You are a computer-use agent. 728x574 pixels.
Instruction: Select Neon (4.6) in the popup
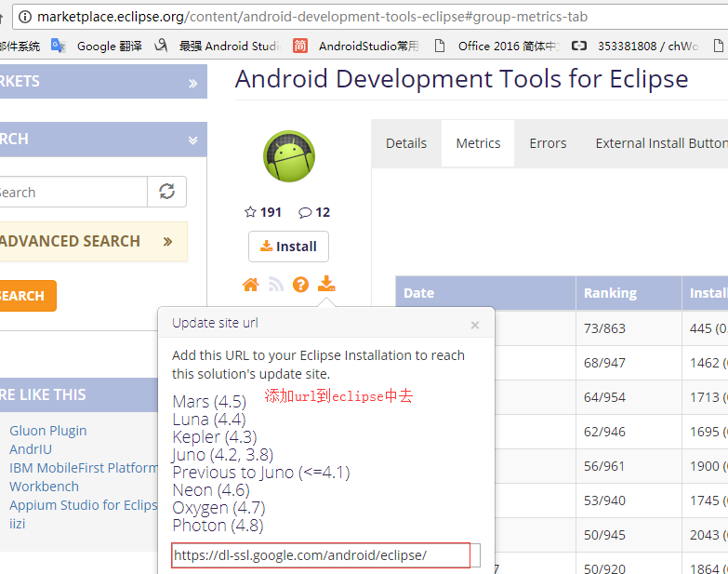pyautogui.click(x=211, y=490)
